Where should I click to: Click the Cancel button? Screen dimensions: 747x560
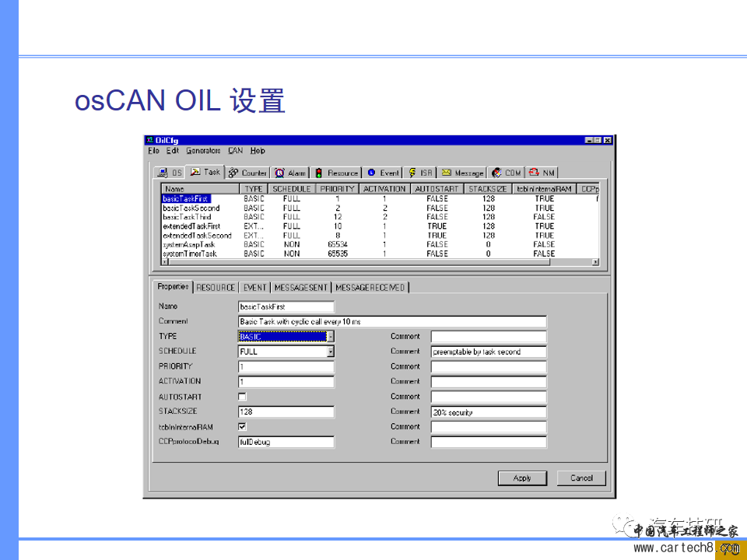581,478
